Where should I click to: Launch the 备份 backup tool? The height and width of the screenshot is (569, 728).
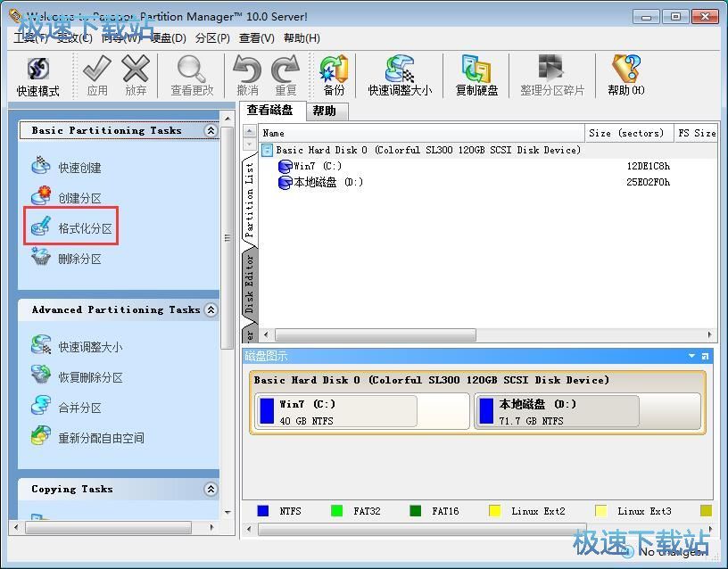pos(334,76)
